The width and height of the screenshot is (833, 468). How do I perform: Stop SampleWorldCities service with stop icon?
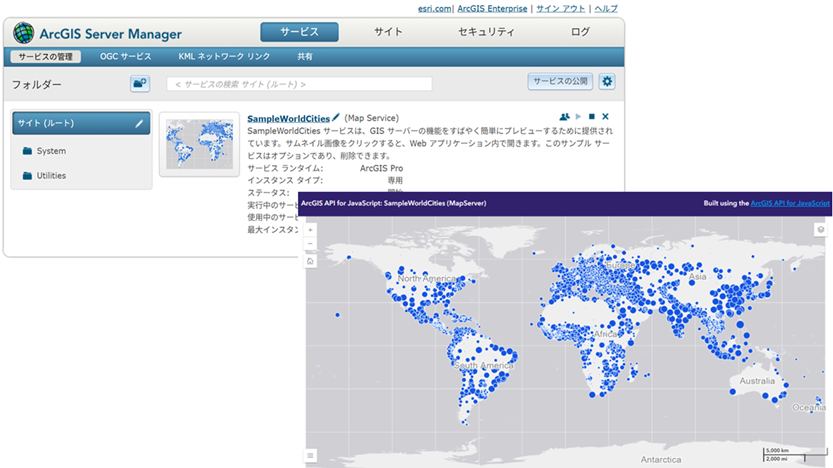pyautogui.click(x=592, y=116)
